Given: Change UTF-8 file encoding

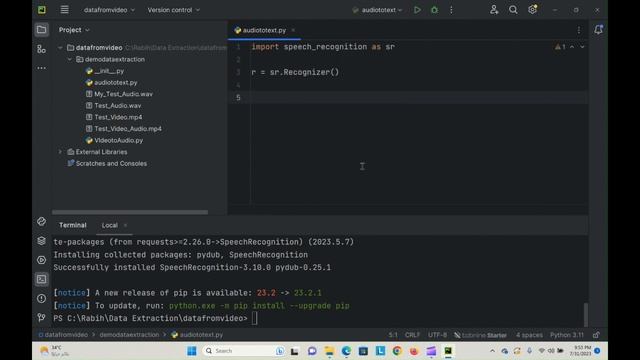Looking at the screenshot, I should point(437,335).
